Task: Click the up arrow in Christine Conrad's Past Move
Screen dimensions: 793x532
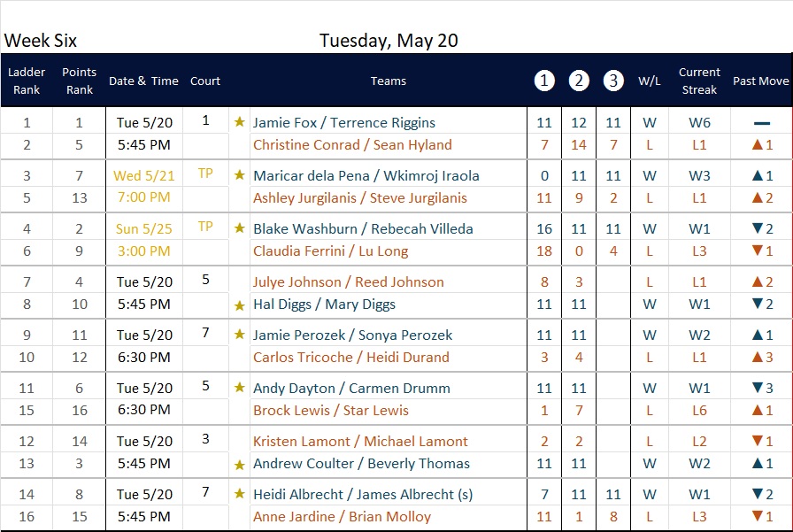Action: point(757,144)
